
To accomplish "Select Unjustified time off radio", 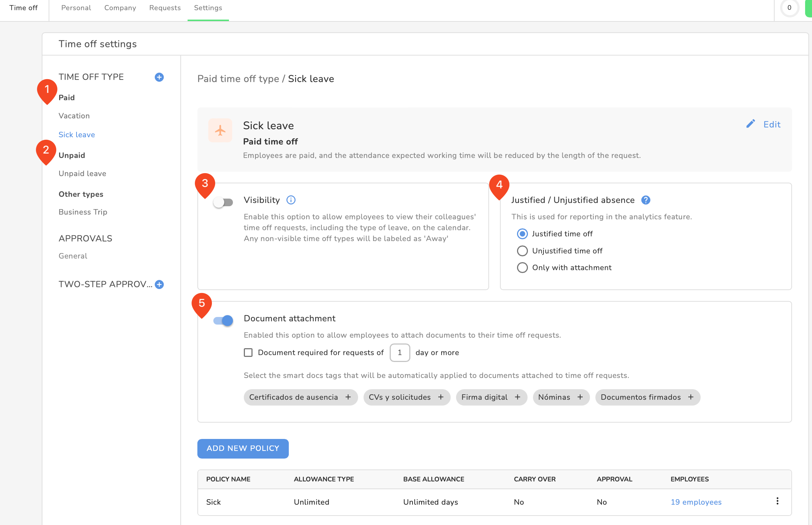I will click(x=522, y=251).
